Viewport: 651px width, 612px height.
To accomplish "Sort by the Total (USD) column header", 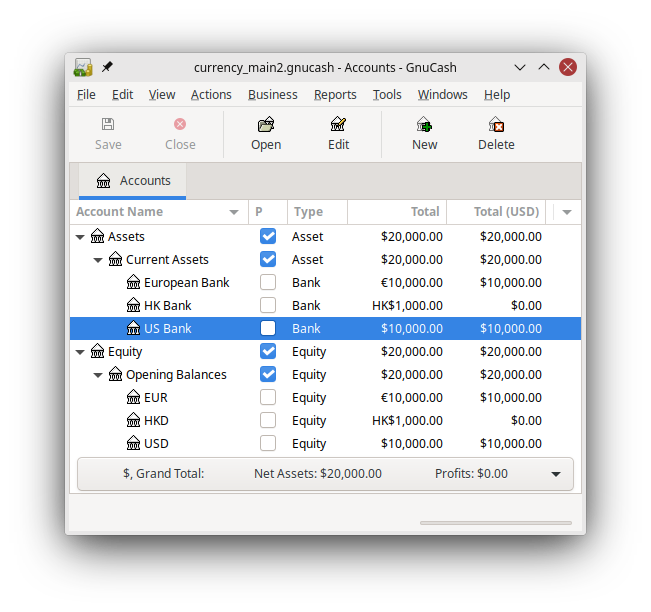I will click(x=496, y=212).
